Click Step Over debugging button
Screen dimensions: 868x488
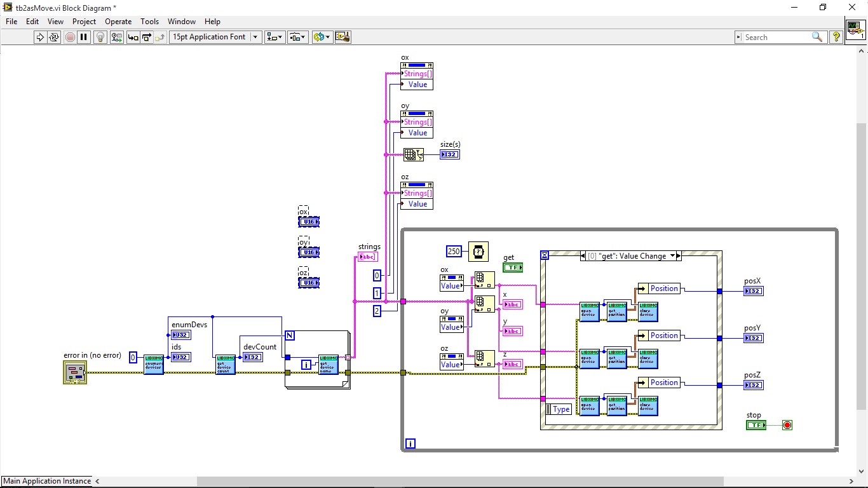[x=147, y=37]
